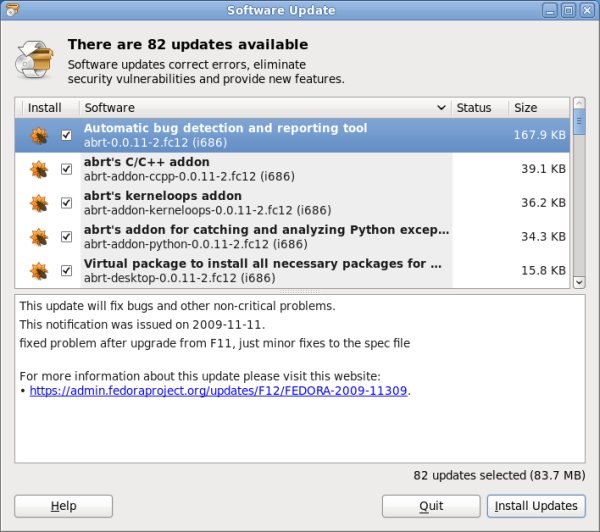600x532 pixels.
Task: Click bug icon for abrt's C/C++ addon
Action: point(39,169)
